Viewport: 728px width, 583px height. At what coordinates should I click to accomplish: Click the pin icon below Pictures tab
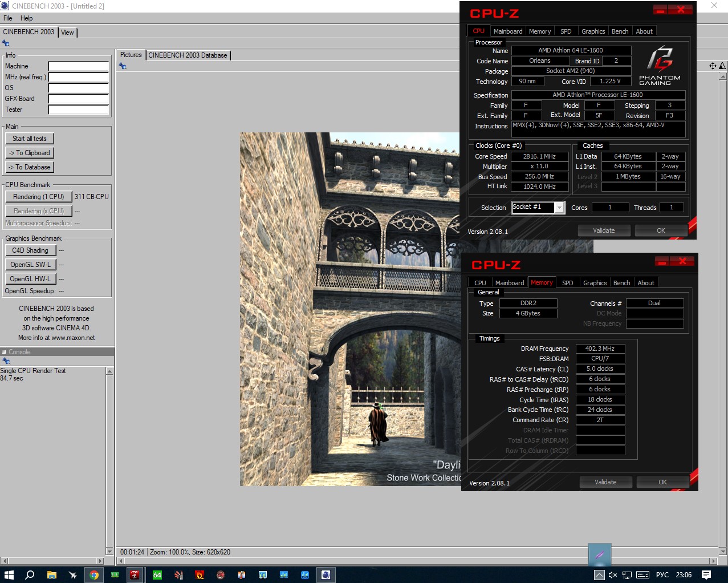click(123, 66)
